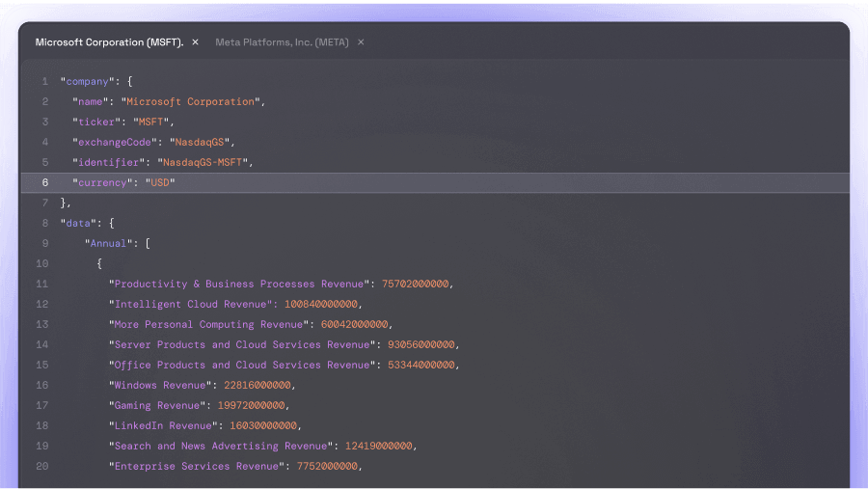Select the "Windows Revenue" key
Viewport: 868px width, 489px height.
(160, 385)
